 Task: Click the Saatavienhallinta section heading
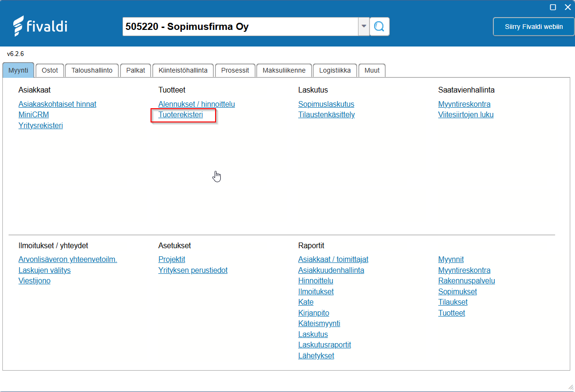click(466, 90)
